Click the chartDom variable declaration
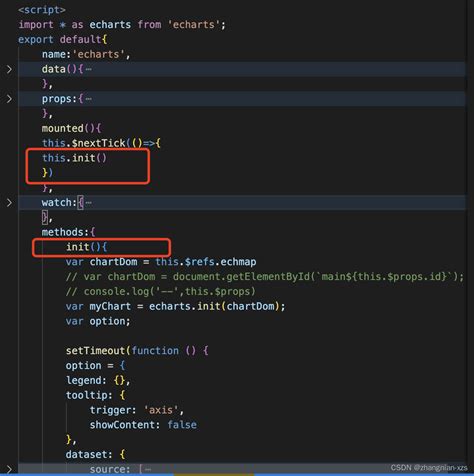 click(161, 262)
